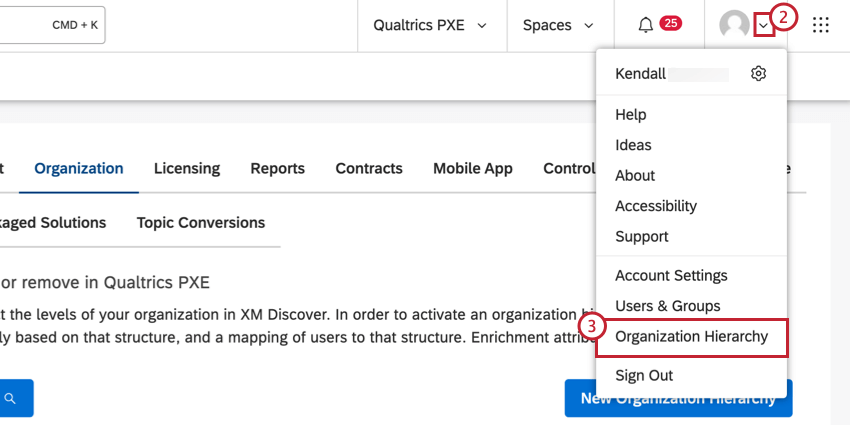This screenshot has height=425, width=850.
Task: Open the app switcher grid icon
Action: pos(821,25)
